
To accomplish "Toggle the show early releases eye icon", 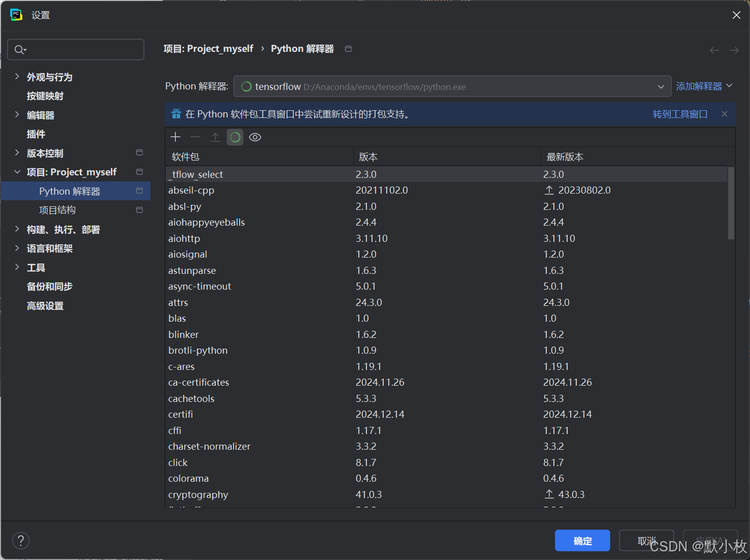I will click(255, 137).
